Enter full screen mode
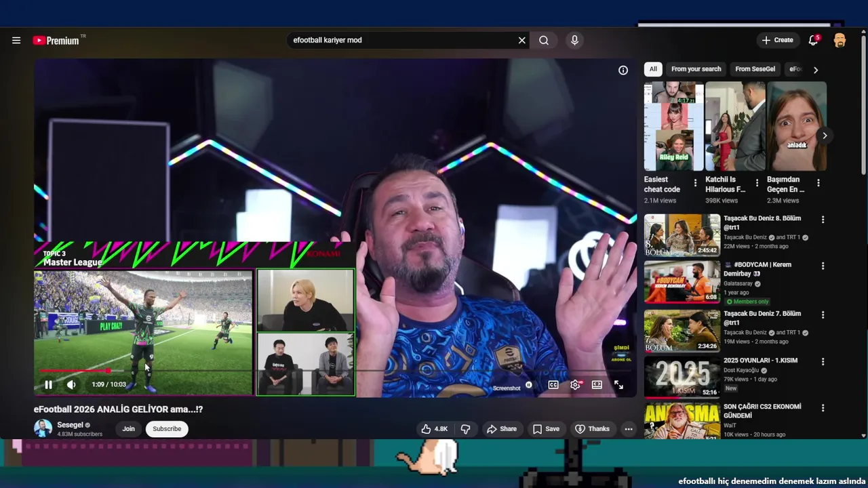The width and height of the screenshot is (868, 488). point(618,385)
